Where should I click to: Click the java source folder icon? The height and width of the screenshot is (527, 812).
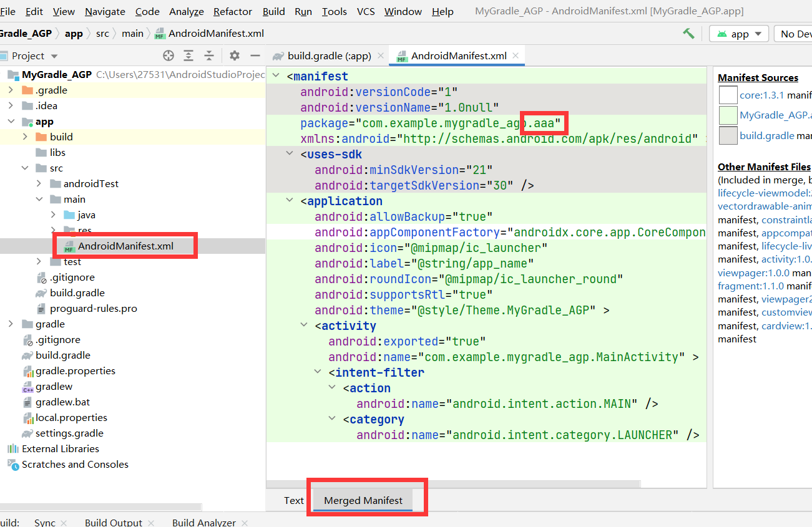click(x=69, y=215)
